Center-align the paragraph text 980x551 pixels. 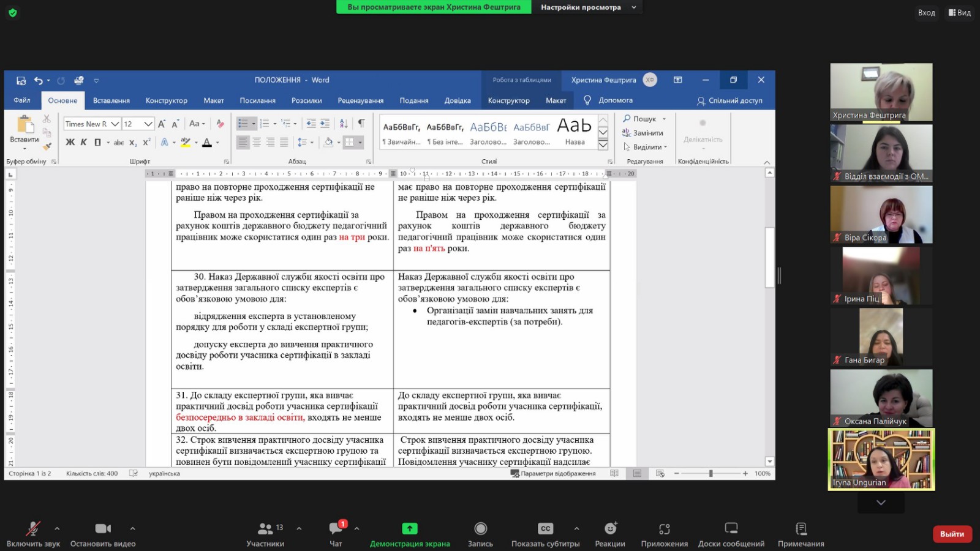click(x=257, y=142)
